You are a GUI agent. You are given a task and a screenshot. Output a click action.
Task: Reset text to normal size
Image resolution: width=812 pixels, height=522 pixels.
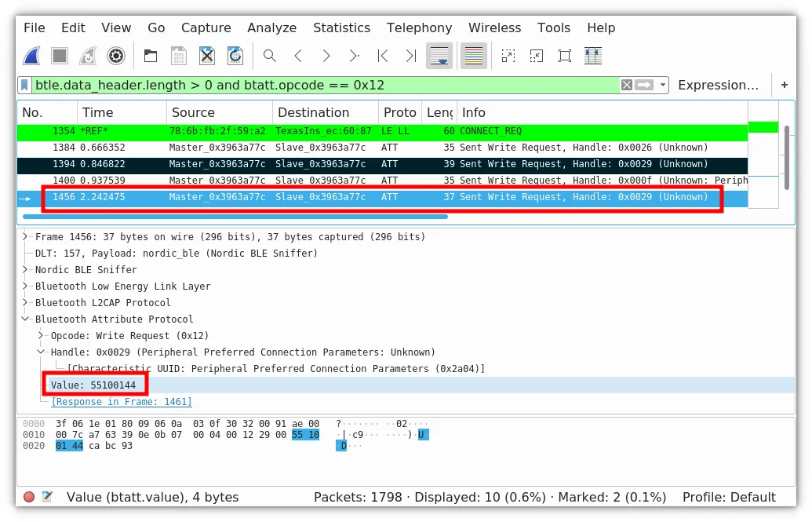click(x=565, y=56)
